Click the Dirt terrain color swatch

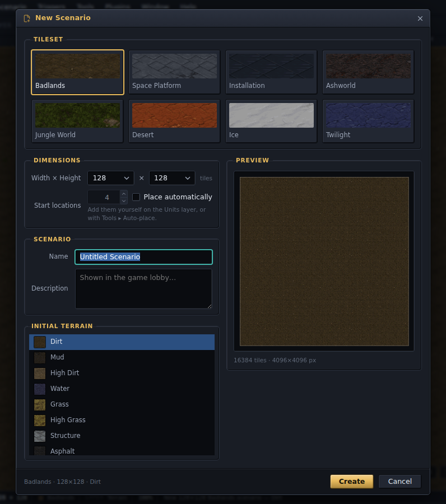click(40, 342)
